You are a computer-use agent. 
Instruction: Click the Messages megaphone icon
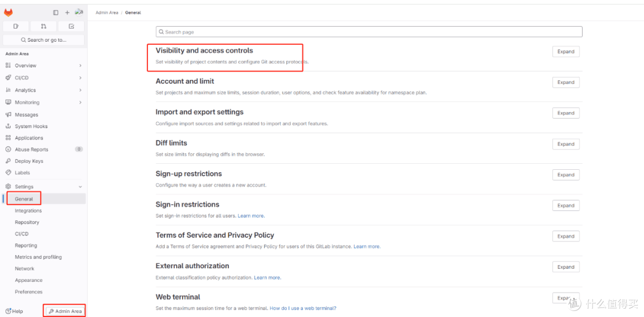pos(8,114)
